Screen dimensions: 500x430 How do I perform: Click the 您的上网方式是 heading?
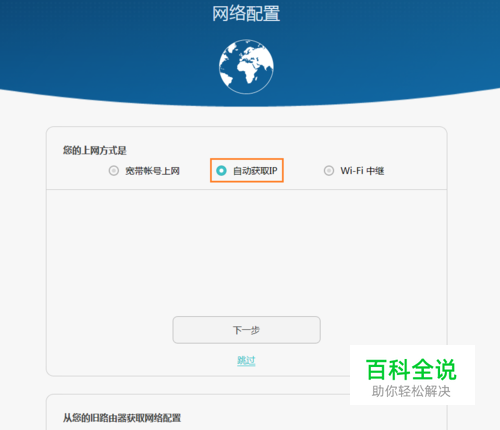(95, 150)
